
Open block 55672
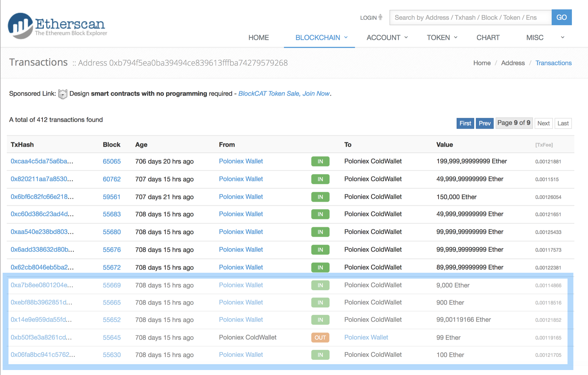coord(112,267)
